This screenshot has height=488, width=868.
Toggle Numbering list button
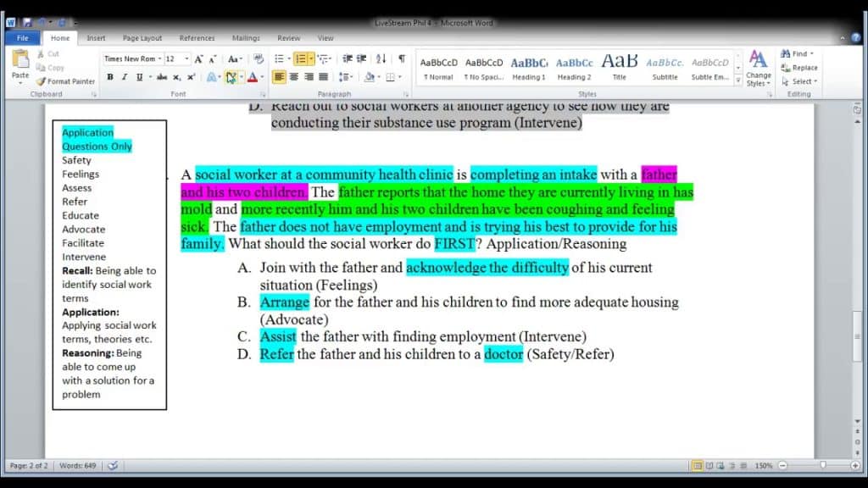point(301,58)
